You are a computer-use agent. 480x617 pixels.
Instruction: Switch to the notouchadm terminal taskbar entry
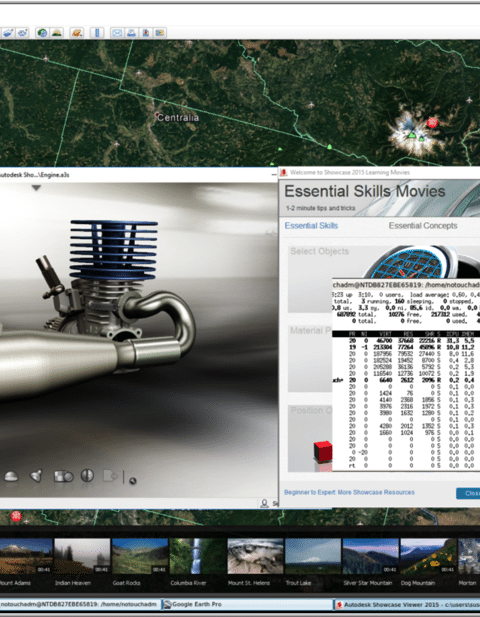[80, 604]
